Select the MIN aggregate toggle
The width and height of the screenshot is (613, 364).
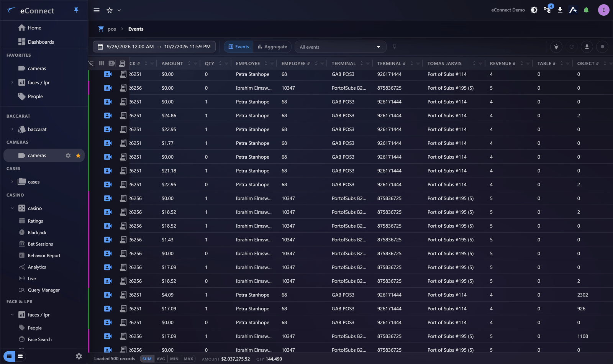click(x=174, y=359)
